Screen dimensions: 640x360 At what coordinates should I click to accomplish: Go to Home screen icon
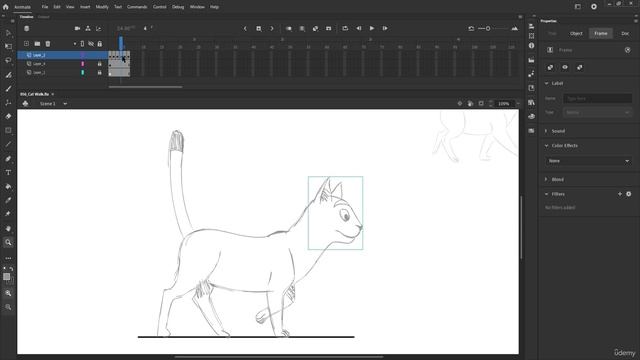(x=5, y=7)
